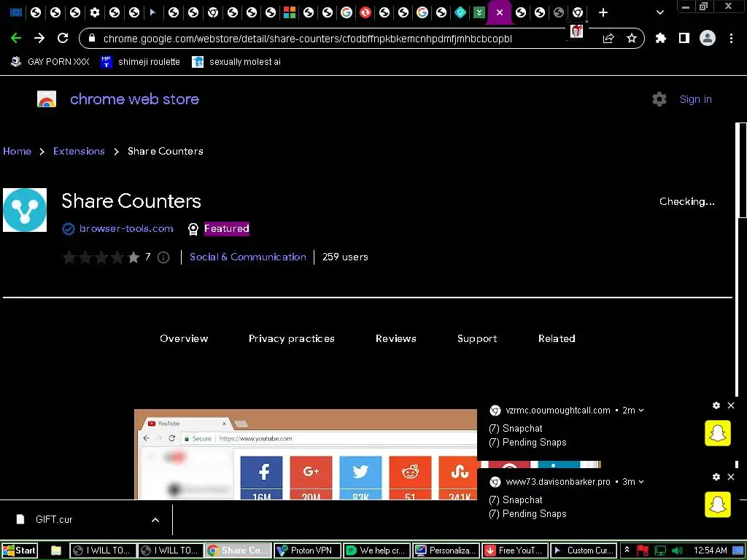Image resolution: width=747 pixels, height=560 pixels.
Task: Dismiss the vzrmc.ooumoughtcall.com notification
Action: click(731, 405)
